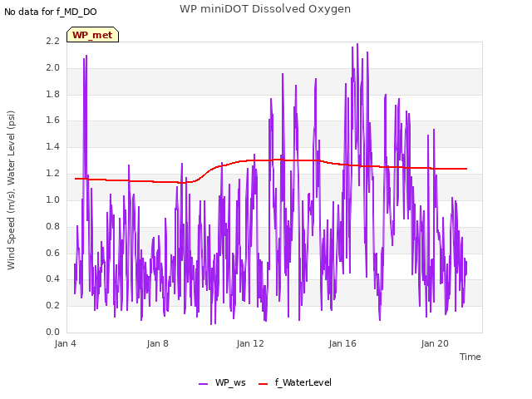Toggle the f_WaterLevel legend entry
The width and height of the screenshot is (532, 399).
(295, 382)
